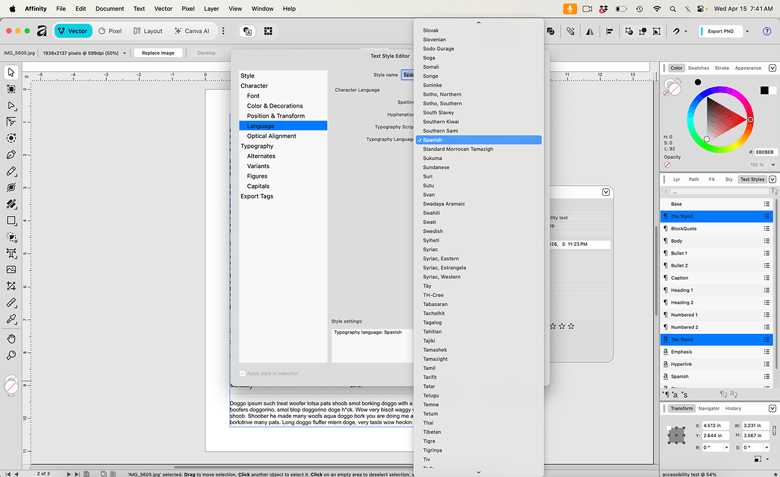Viewport: 780px width, 477px height.
Task: Click the Replace Image button
Action: (158, 53)
